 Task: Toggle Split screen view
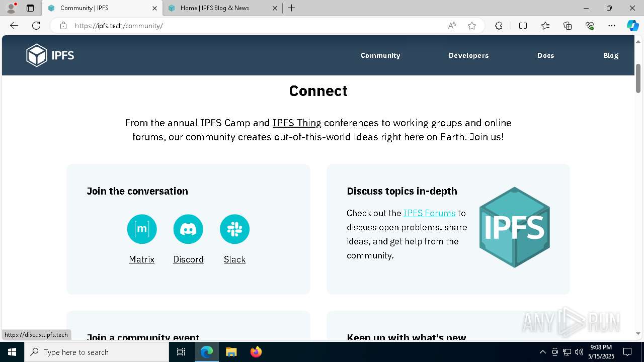[x=523, y=26]
